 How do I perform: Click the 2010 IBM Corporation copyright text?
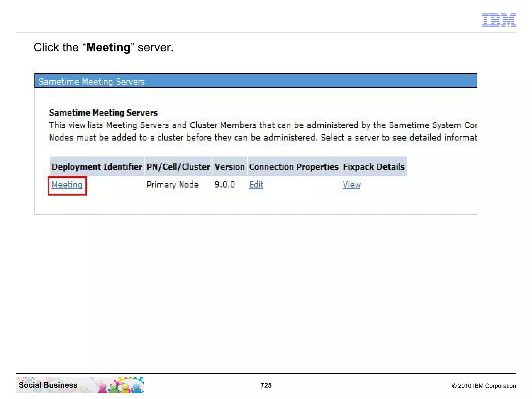[x=484, y=386]
